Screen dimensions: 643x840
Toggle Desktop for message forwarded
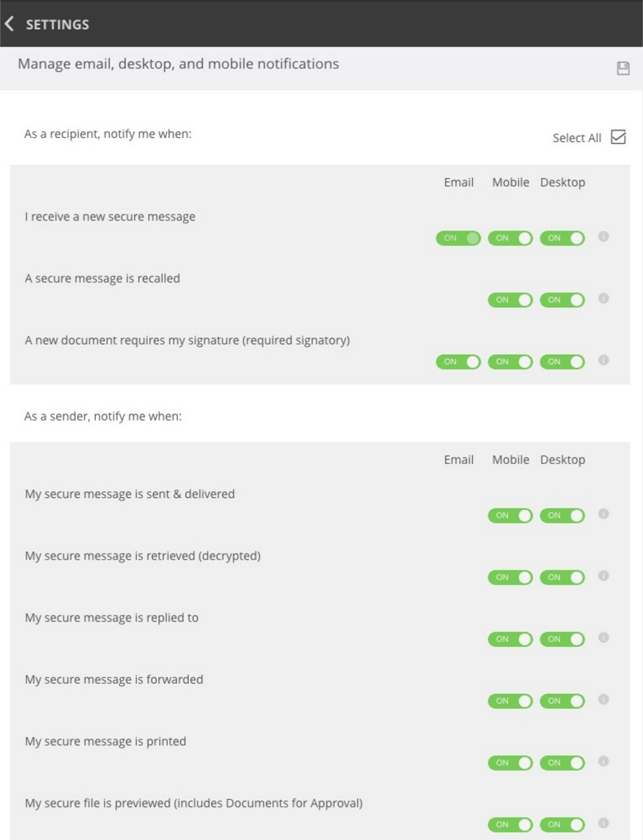(563, 701)
